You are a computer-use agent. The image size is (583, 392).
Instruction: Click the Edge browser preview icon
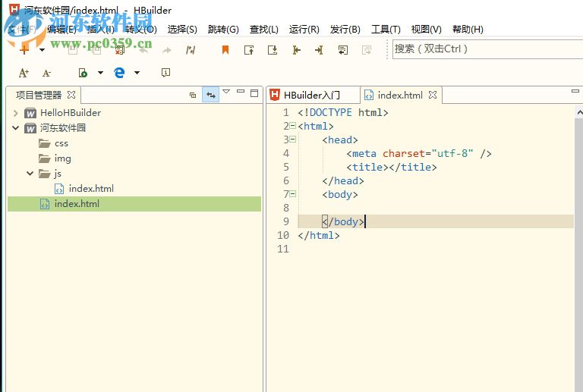pyautogui.click(x=119, y=73)
